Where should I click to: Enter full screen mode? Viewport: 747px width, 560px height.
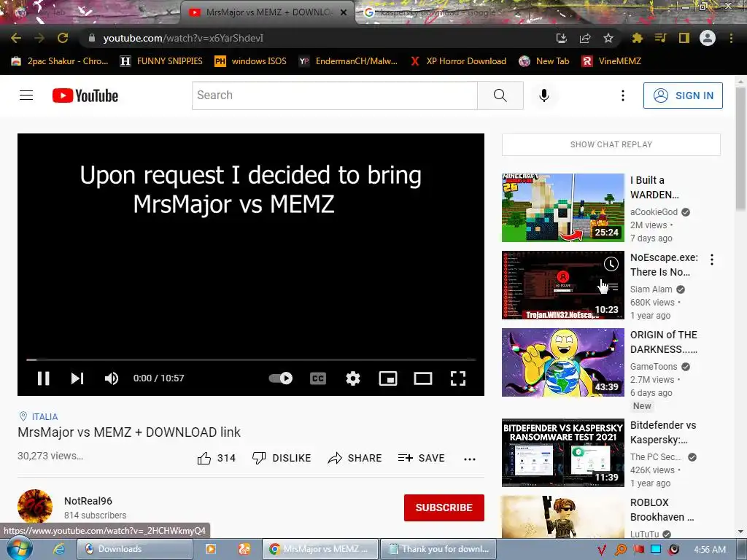(458, 378)
